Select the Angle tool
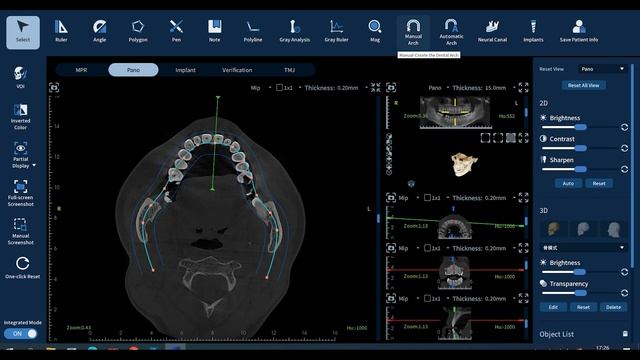This screenshot has width=640, height=360. (100, 31)
